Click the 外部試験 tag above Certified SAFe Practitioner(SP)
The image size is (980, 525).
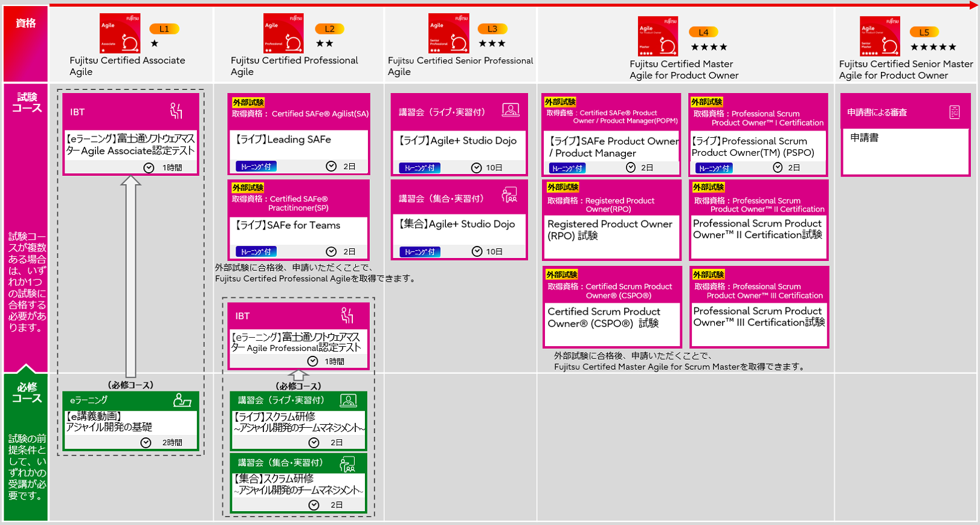[248, 188]
